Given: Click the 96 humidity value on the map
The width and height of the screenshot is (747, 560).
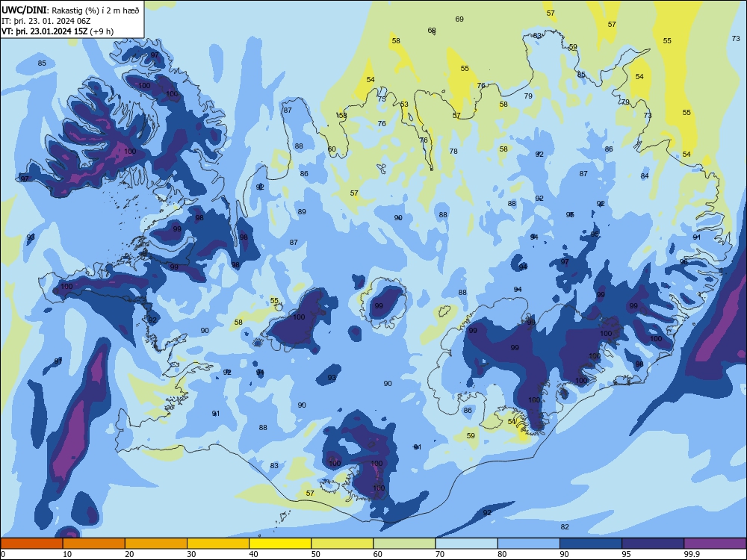Looking at the screenshot, I should (684, 262).
